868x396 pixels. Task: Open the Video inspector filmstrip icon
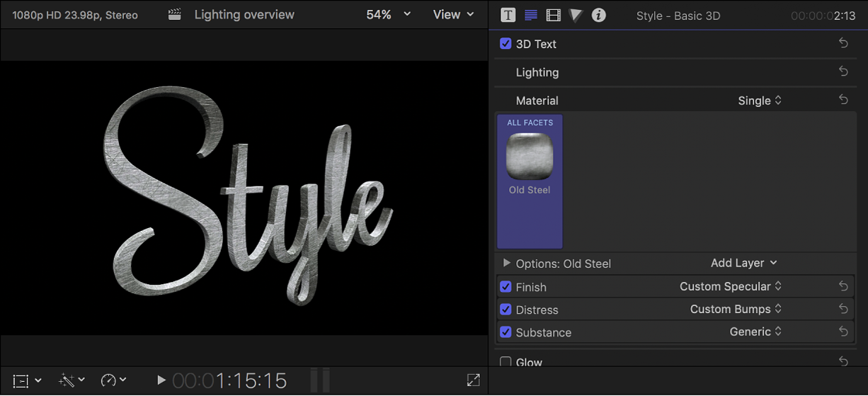click(554, 15)
